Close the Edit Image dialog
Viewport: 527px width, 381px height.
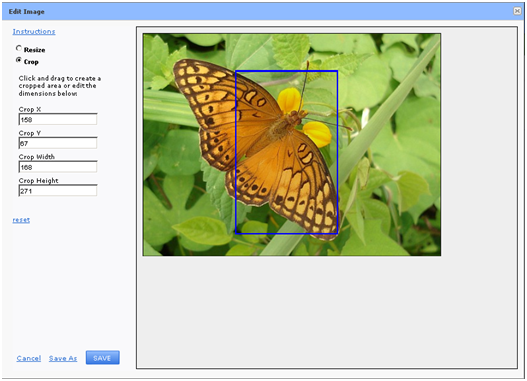click(517, 11)
